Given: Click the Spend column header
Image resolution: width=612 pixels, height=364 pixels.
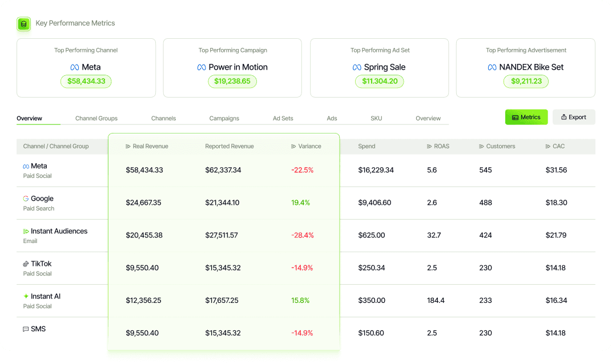Looking at the screenshot, I should 367,146.
